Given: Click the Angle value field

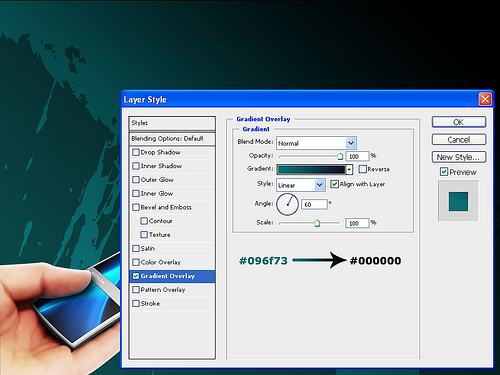Looking at the screenshot, I should 314,204.
